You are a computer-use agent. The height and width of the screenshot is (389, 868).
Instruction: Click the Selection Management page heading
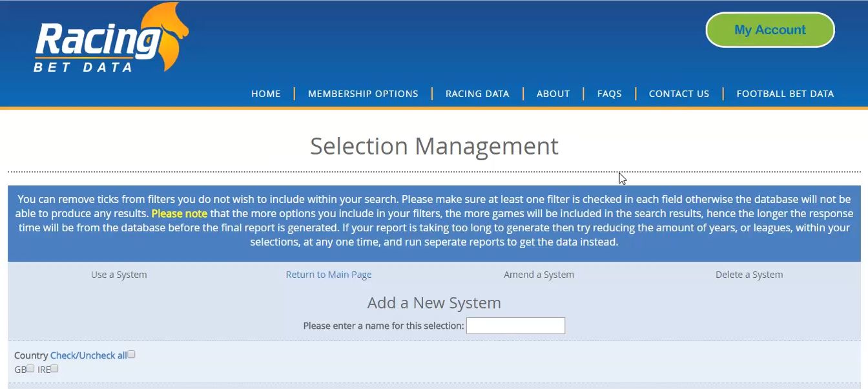[434, 146]
